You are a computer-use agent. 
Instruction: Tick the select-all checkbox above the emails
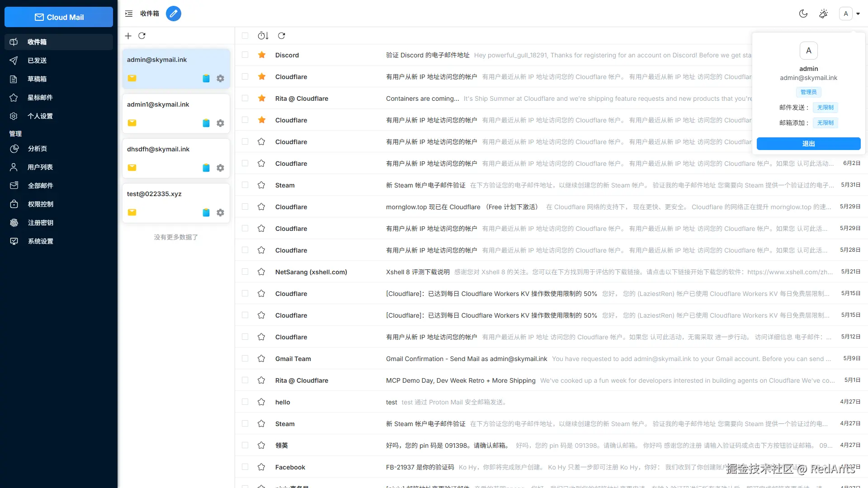[x=245, y=36]
